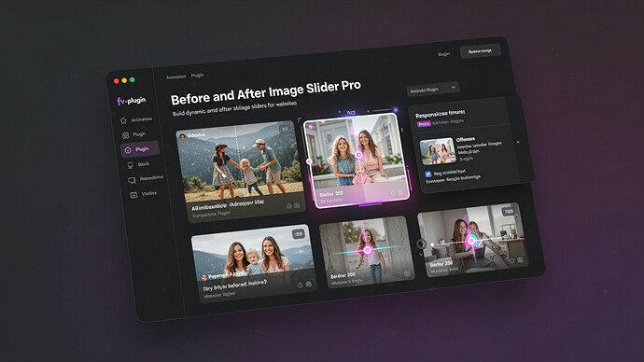Open the small thumbnail in the right panel
The height and width of the screenshot is (362, 644).
click(438, 151)
